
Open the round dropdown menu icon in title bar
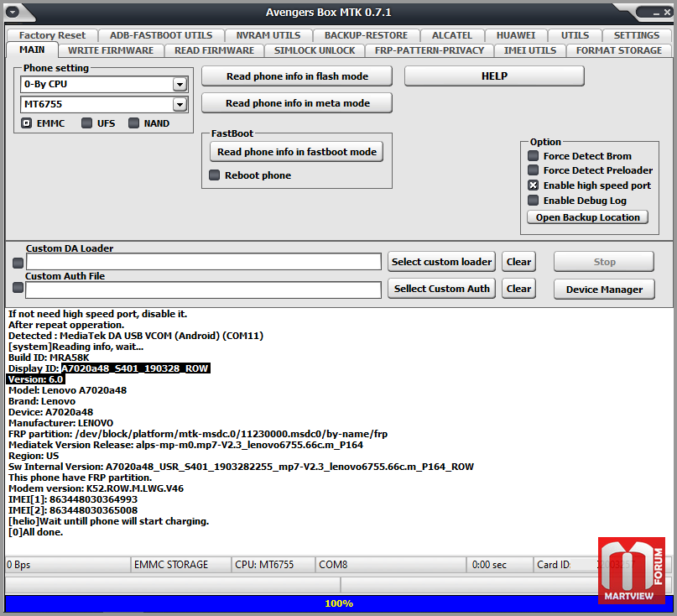click(12, 12)
